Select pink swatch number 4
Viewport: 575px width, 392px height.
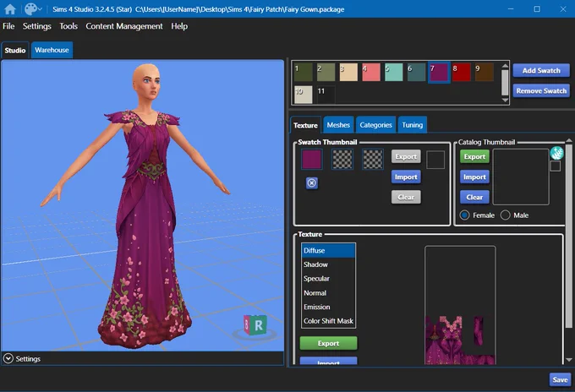coord(370,72)
